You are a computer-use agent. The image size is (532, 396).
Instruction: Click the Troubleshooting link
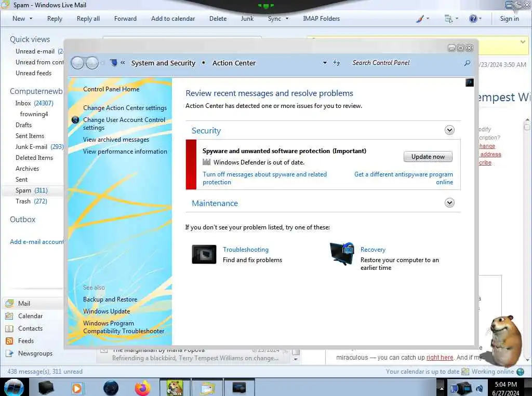pos(246,250)
